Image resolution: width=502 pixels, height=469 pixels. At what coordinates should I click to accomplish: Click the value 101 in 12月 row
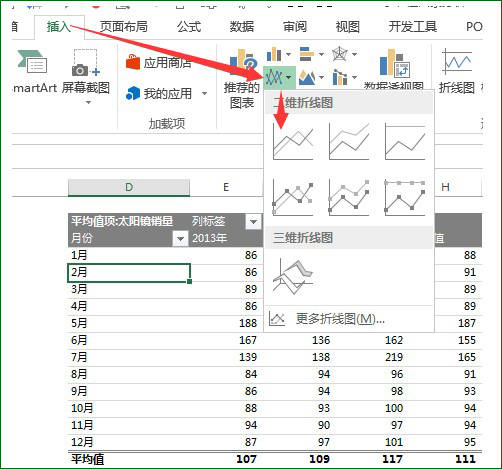pyautogui.click(x=394, y=442)
